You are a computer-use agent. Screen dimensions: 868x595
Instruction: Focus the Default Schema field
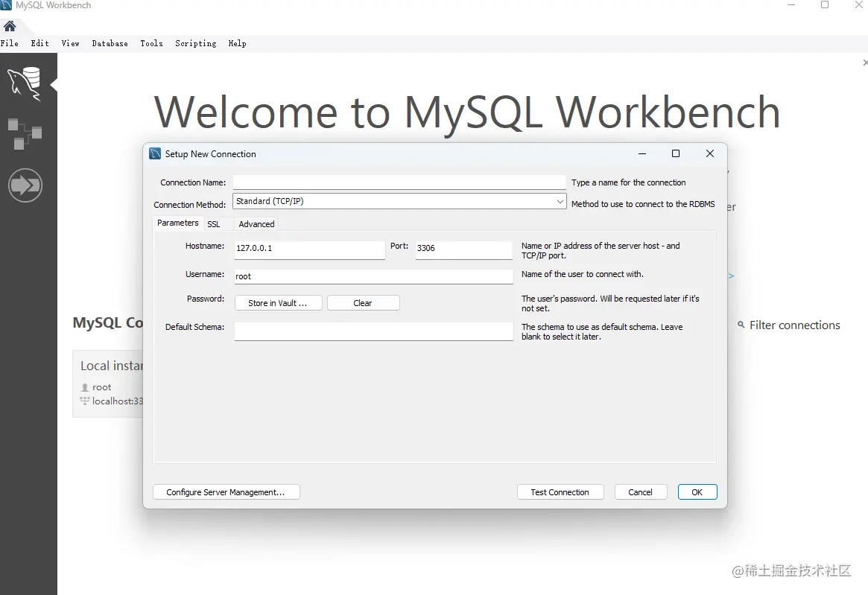pos(374,331)
